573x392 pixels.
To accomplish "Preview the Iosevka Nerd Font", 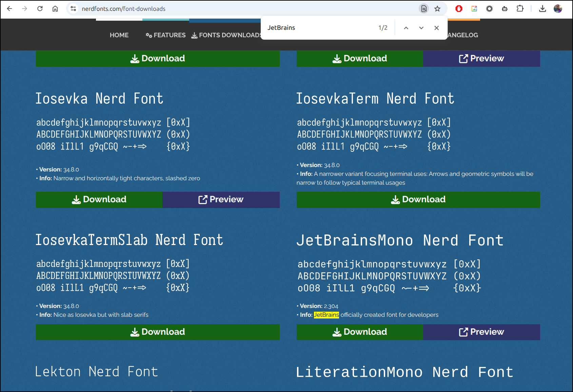I will coord(221,200).
